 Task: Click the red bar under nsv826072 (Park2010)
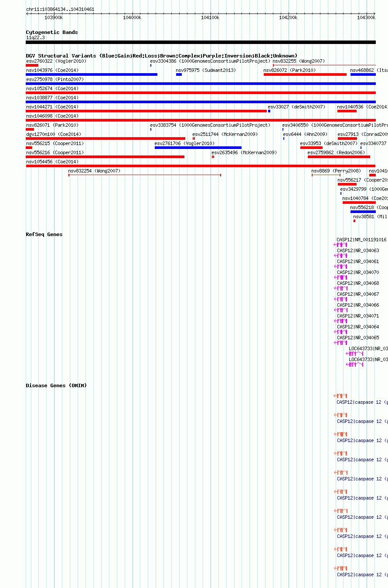click(305, 74)
